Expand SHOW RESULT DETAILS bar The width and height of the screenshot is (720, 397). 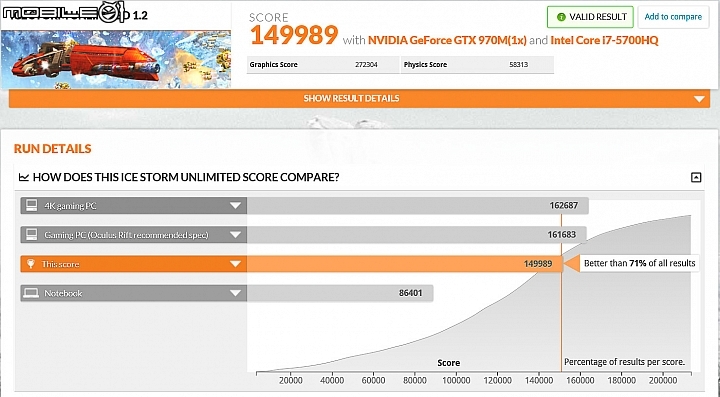click(x=359, y=98)
